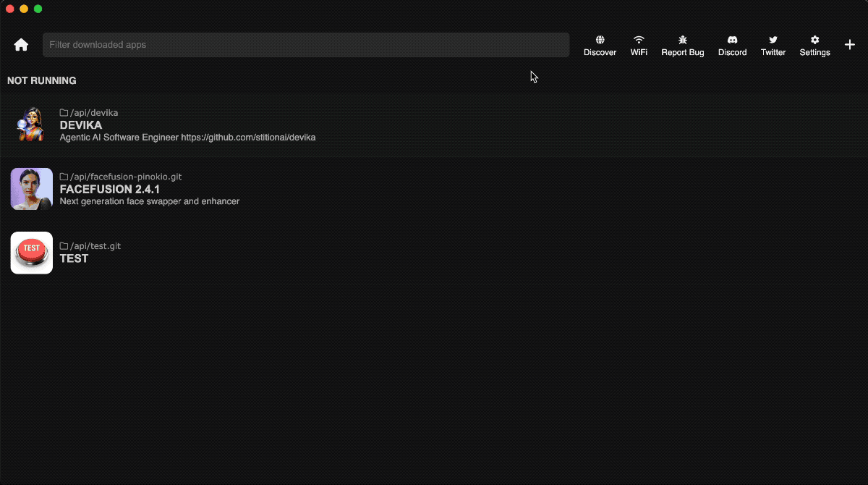Open the TEST app title
The image size is (868, 485).
coord(74,258)
